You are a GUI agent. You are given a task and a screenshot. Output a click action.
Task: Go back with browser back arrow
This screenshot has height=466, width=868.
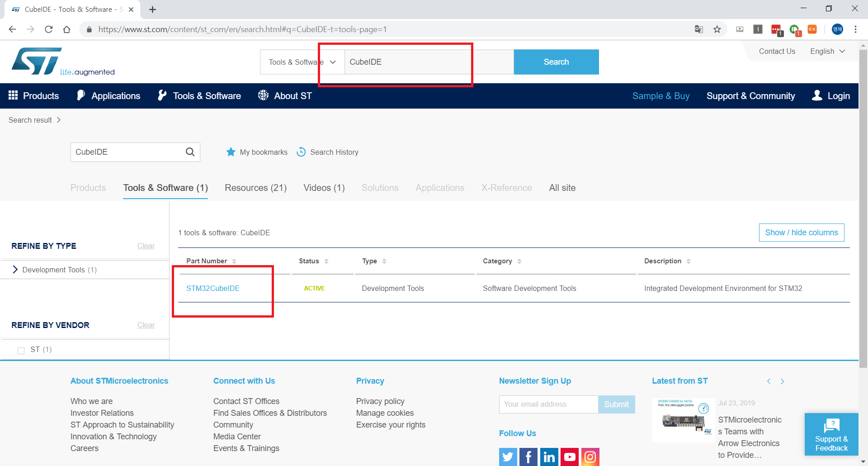coord(13,29)
